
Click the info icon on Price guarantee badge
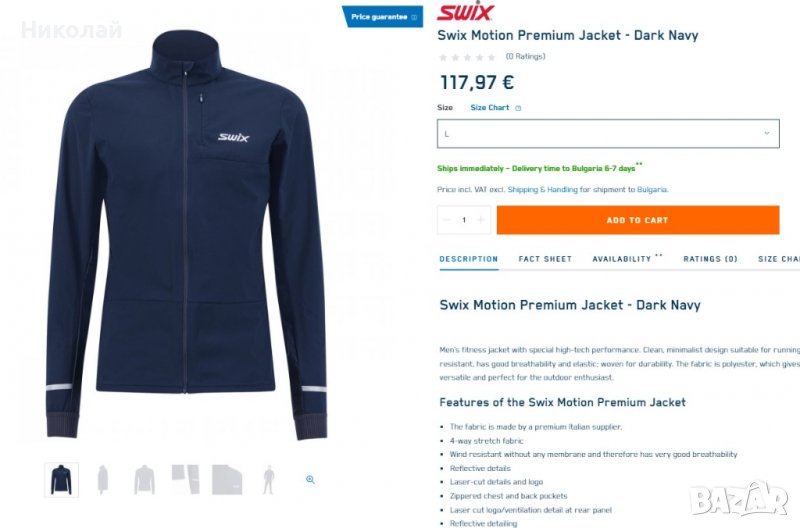pos(414,17)
